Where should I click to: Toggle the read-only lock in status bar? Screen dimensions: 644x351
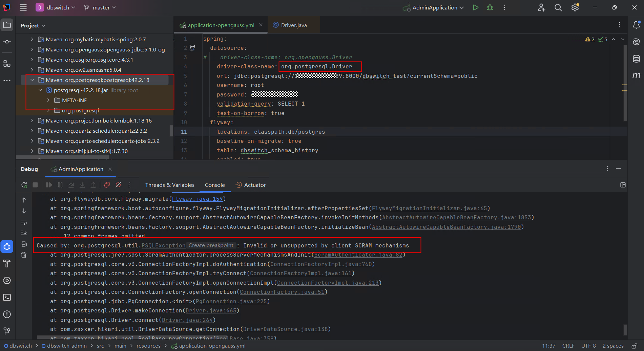tap(634, 346)
